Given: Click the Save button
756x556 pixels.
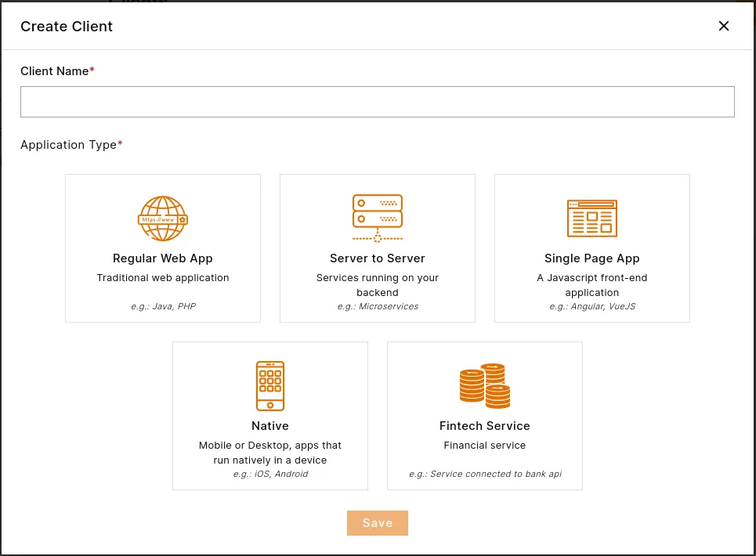Looking at the screenshot, I should pyautogui.click(x=377, y=522).
